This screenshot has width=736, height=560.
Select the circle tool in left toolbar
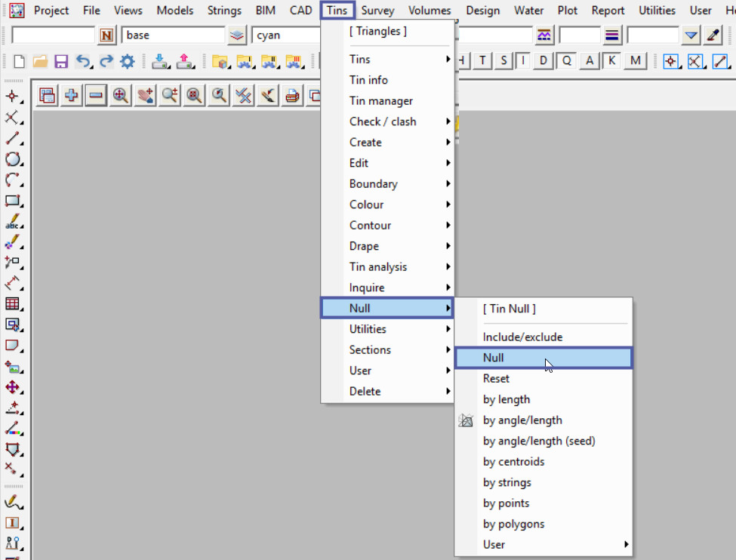coord(13,159)
